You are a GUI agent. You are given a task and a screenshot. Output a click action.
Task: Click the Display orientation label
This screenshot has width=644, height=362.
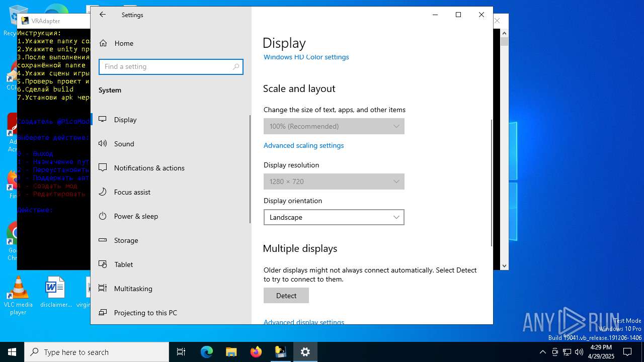293,201
